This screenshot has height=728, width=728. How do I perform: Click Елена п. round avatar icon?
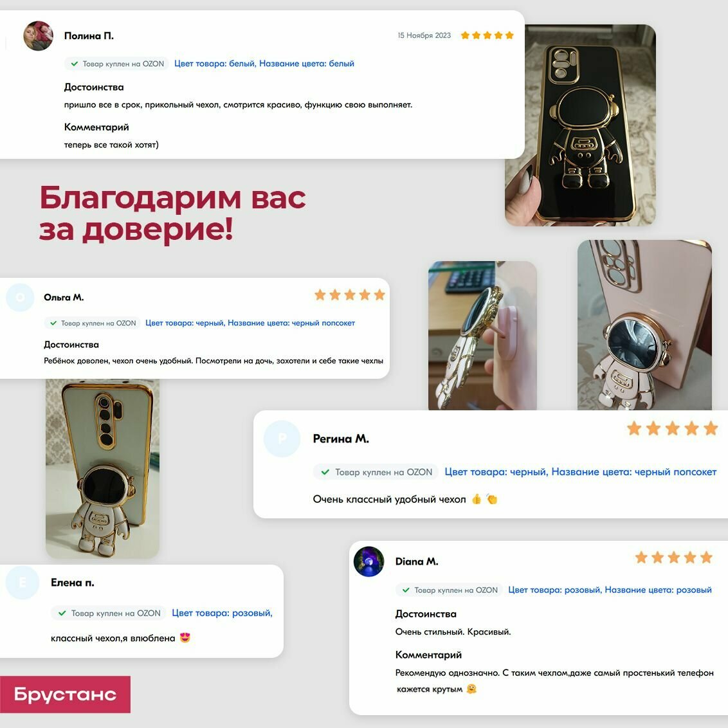click(23, 582)
